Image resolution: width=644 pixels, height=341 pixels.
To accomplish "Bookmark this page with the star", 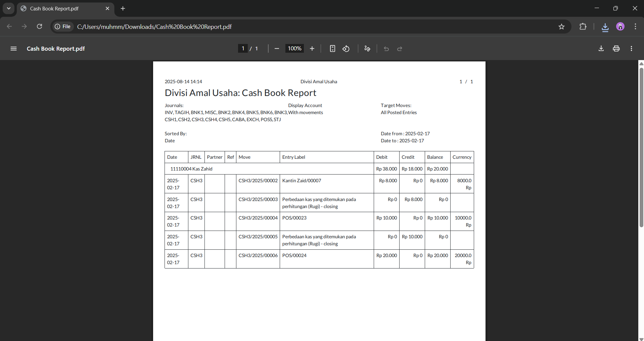I will [561, 27].
